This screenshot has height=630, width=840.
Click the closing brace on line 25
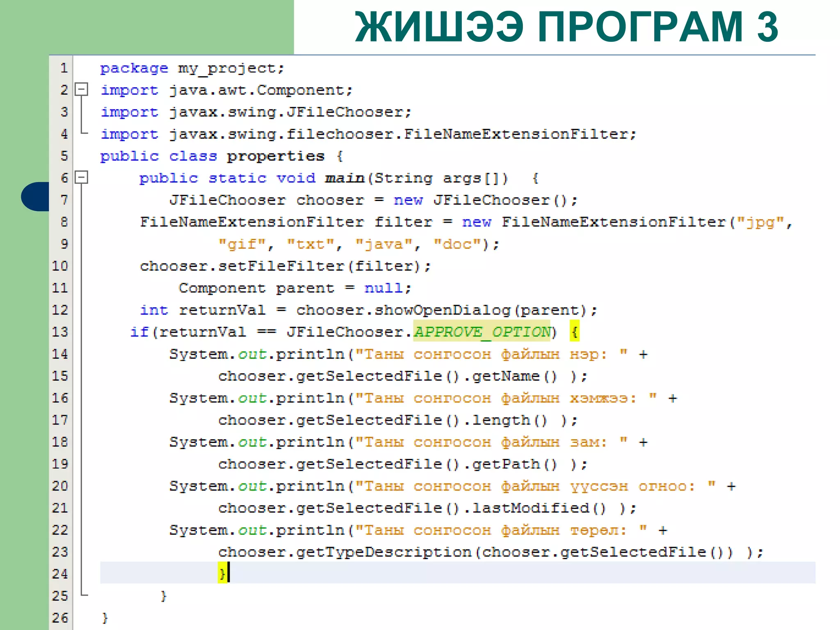[164, 596]
